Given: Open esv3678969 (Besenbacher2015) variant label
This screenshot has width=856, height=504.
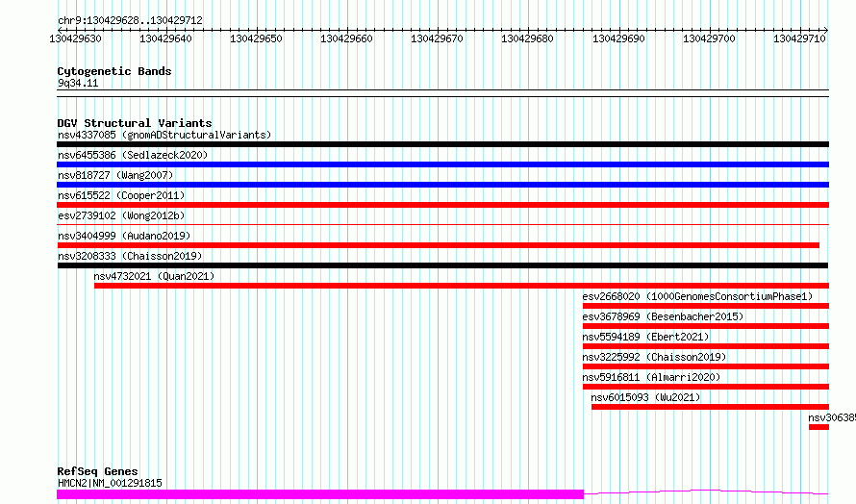Looking at the screenshot, I should [x=663, y=316].
